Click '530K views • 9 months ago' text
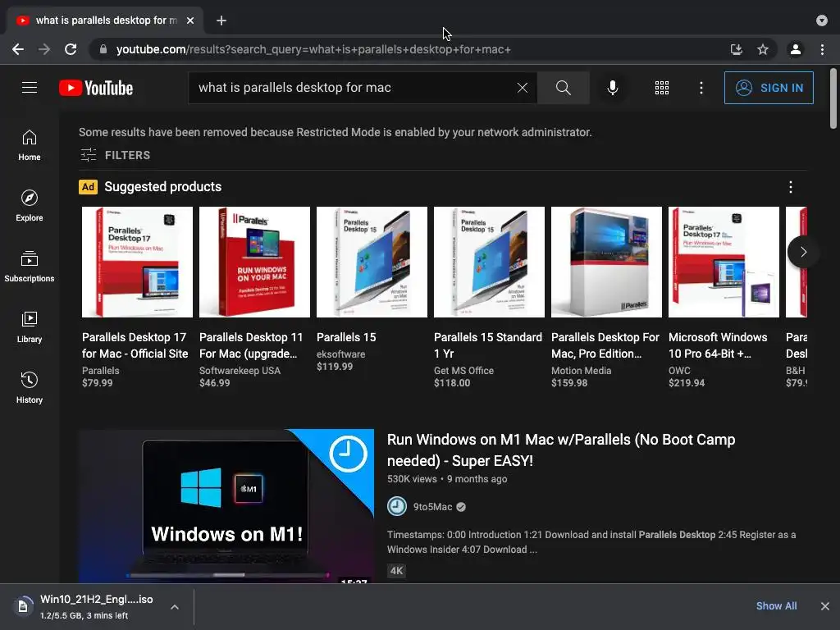The height and width of the screenshot is (630, 840). click(447, 479)
